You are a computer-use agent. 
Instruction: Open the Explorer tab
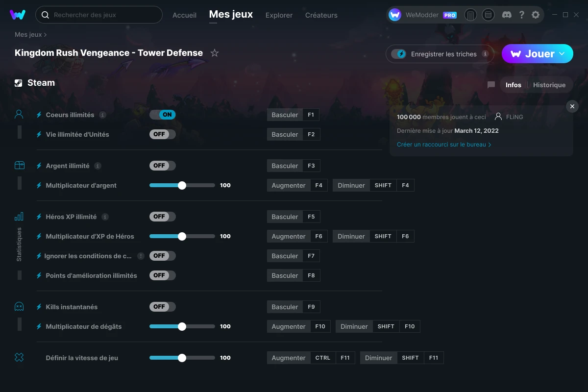(x=279, y=15)
